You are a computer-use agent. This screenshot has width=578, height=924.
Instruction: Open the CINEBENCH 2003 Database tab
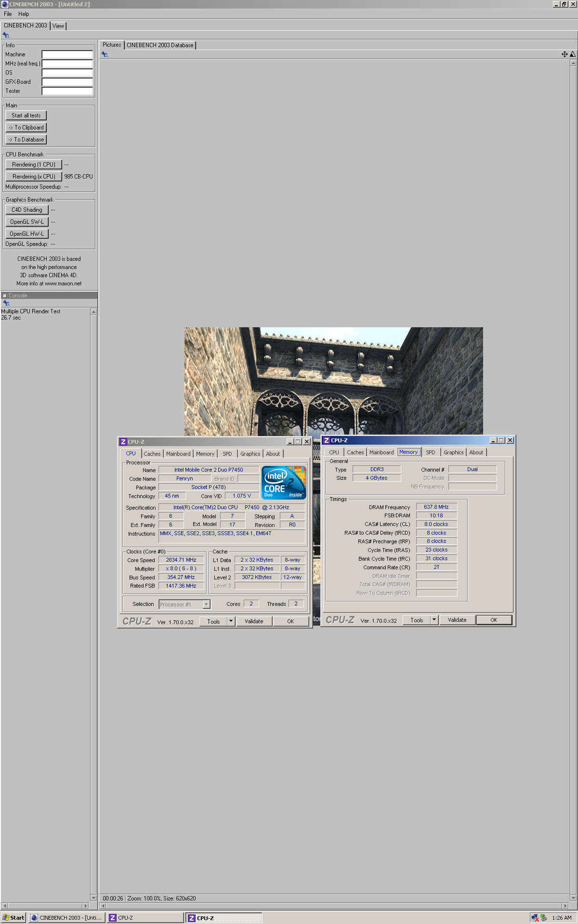[x=160, y=45]
